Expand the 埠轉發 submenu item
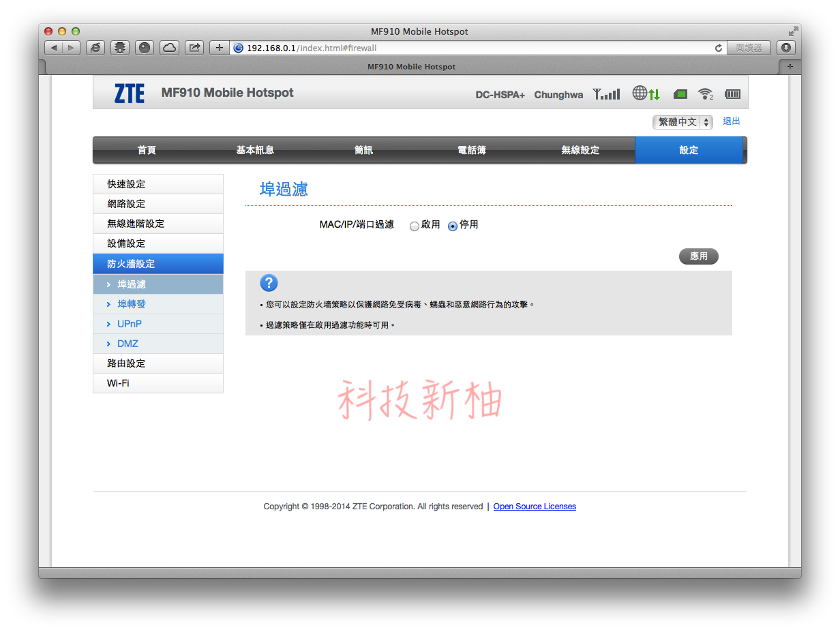The height and width of the screenshot is (632, 840). [158, 304]
